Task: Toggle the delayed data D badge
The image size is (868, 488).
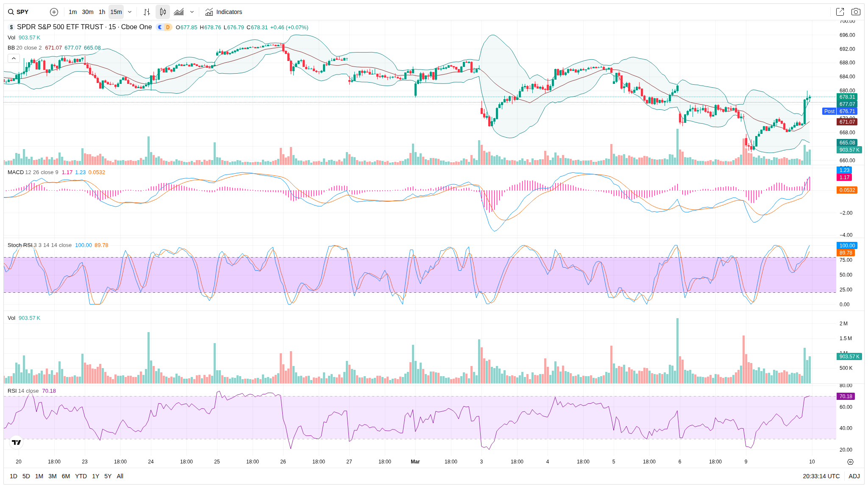Action: pos(168,27)
